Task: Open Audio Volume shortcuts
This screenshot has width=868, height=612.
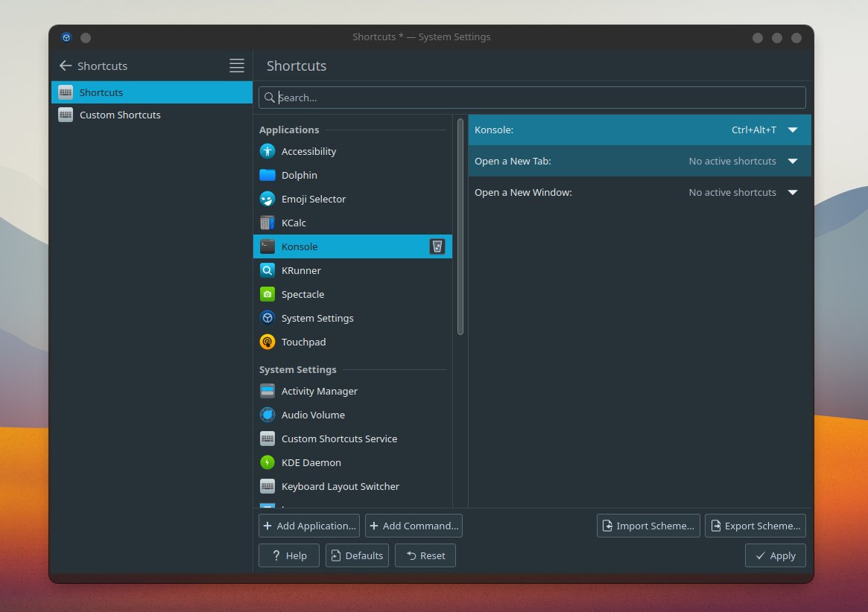Action: (x=352, y=415)
